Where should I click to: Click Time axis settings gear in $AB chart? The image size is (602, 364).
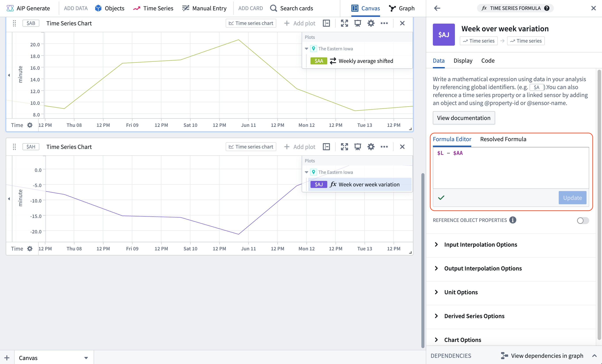[x=30, y=125]
